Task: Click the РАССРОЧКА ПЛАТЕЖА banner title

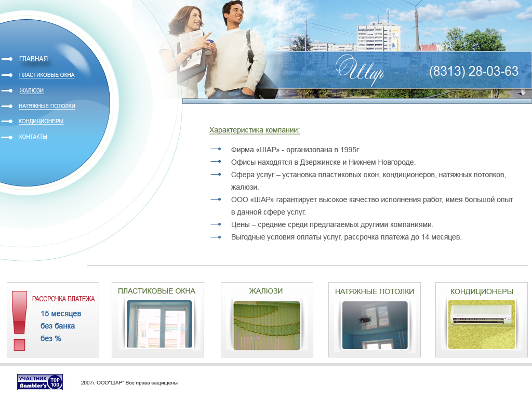Action: point(63,299)
